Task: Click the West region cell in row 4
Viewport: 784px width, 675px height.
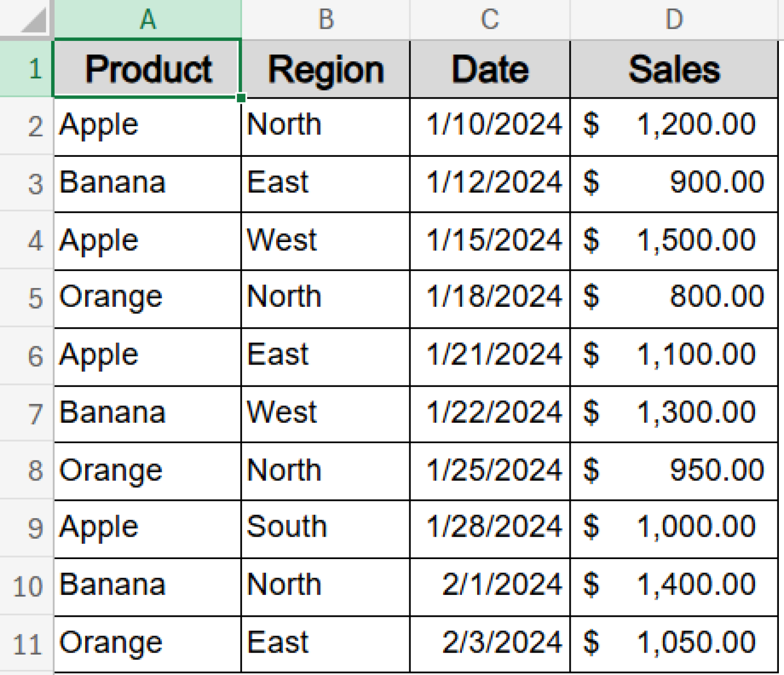Action: coord(325,240)
